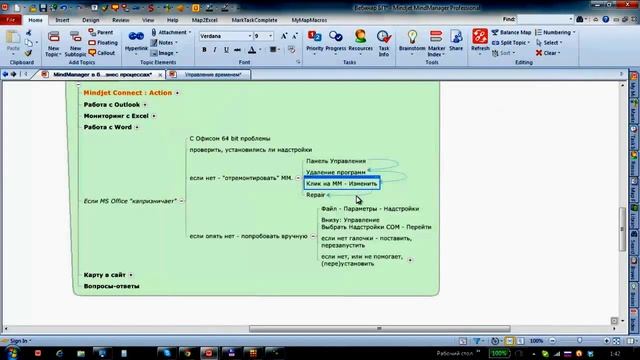Open the Windows Start button
640x360 pixels.
coord(11,353)
